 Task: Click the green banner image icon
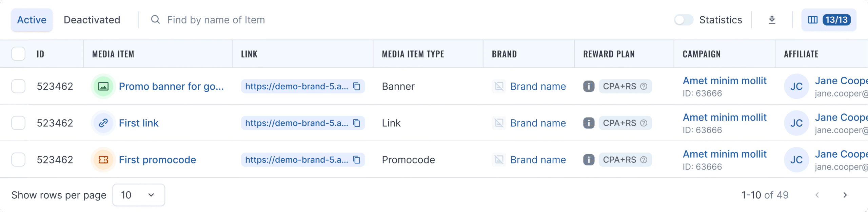pos(103,86)
